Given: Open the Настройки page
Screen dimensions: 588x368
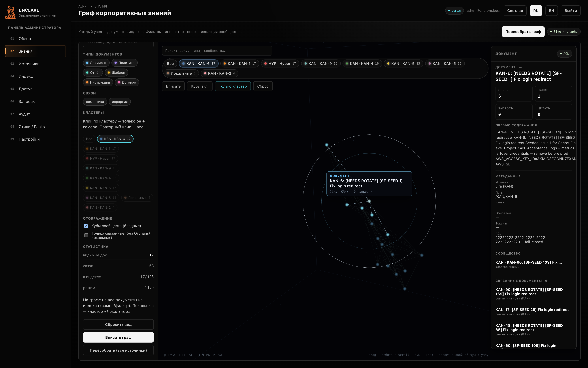Looking at the screenshot, I should tap(35, 139).
